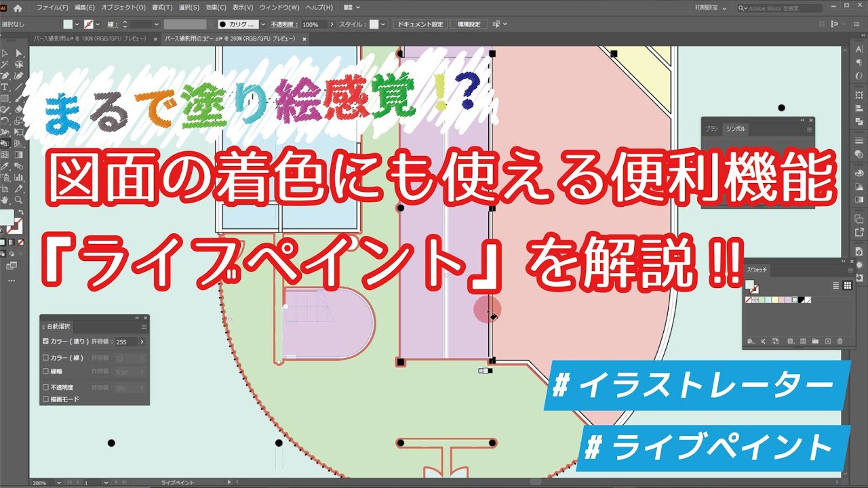Select the Hand tool

(x=4, y=201)
